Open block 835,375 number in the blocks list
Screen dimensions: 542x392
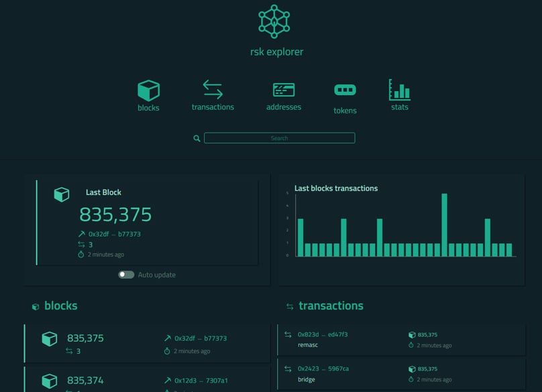[x=85, y=338]
